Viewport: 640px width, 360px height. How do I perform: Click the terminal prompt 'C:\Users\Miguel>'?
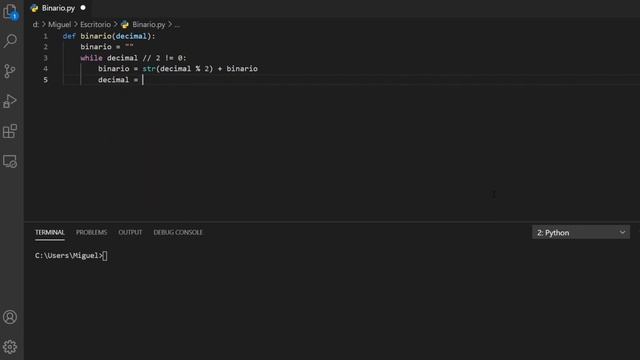[69, 256]
